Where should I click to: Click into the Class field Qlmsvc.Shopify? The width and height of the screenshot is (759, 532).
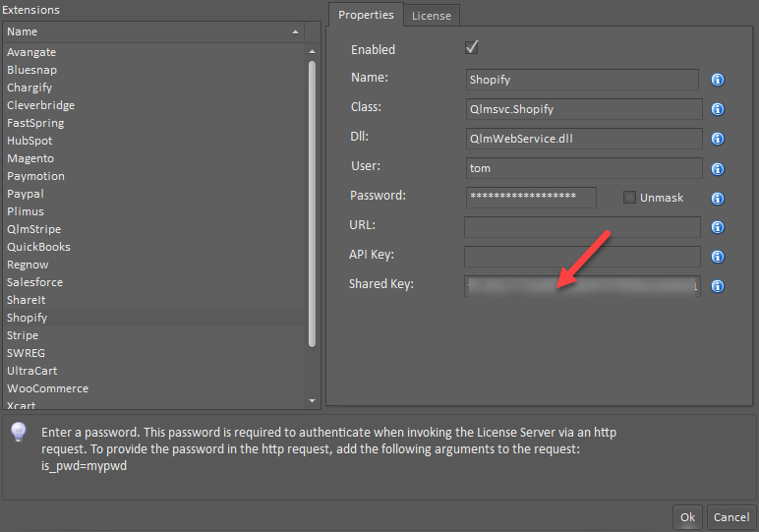point(584,109)
